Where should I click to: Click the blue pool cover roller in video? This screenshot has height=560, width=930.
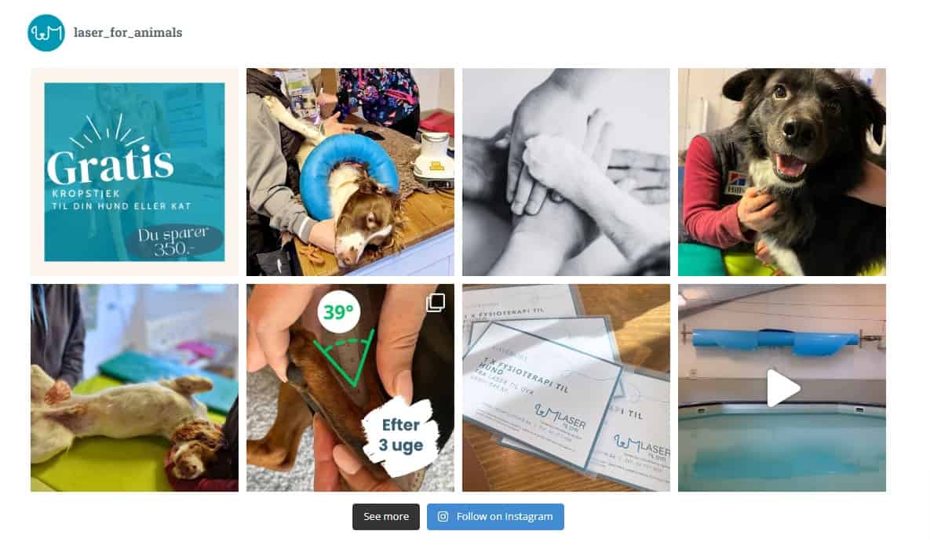(x=775, y=341)
